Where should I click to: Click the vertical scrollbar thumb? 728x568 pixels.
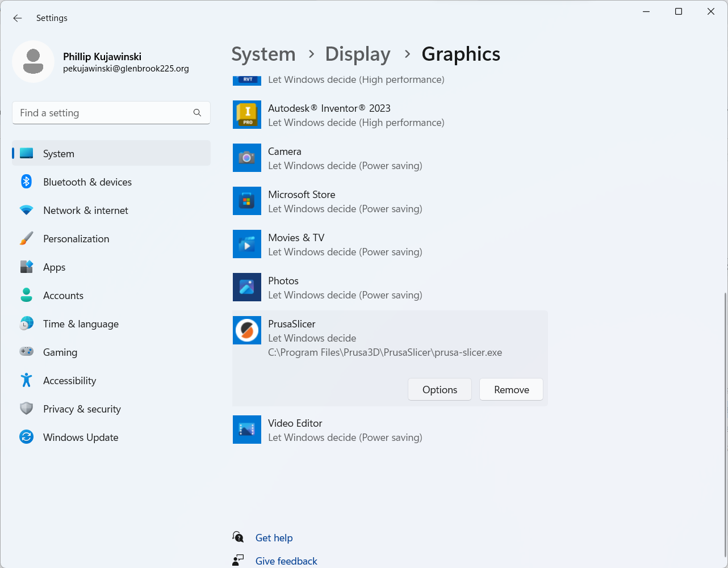pyautogui.click(x=725, y=424)
